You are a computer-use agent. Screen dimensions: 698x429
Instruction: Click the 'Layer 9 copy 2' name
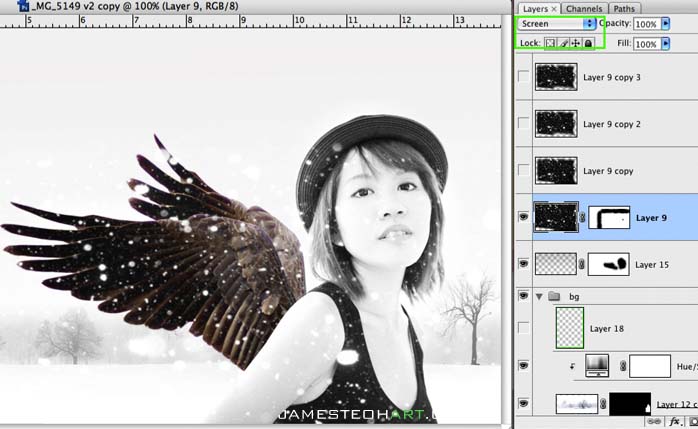click(x=612, y=124)
